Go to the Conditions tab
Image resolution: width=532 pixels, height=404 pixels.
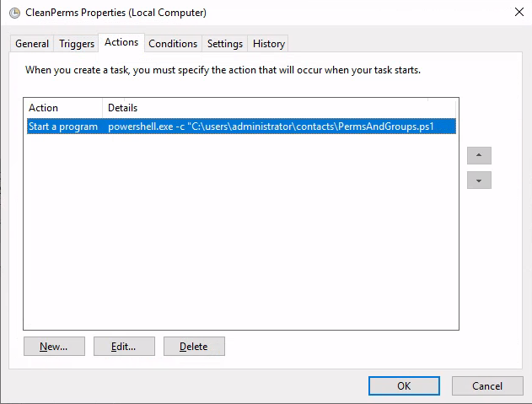173,44
